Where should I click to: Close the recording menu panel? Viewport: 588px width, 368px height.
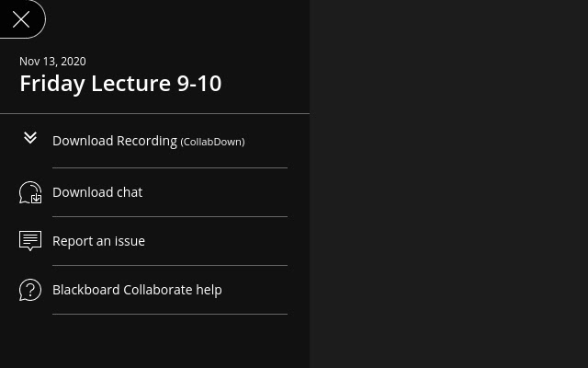point(21,19)
